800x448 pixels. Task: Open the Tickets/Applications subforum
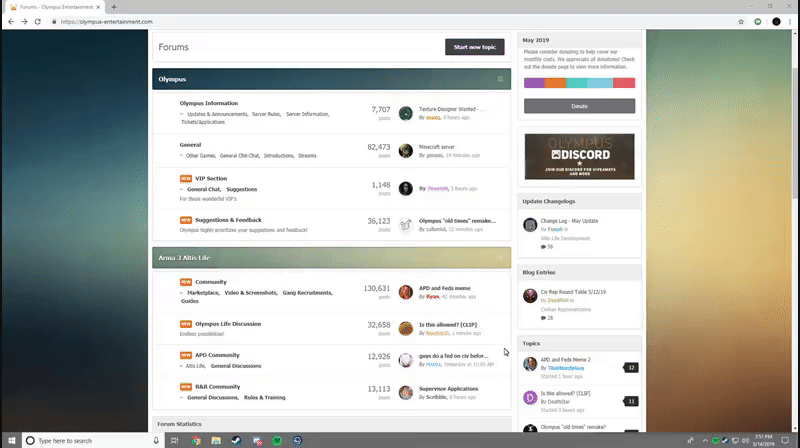tap(203, 122)
